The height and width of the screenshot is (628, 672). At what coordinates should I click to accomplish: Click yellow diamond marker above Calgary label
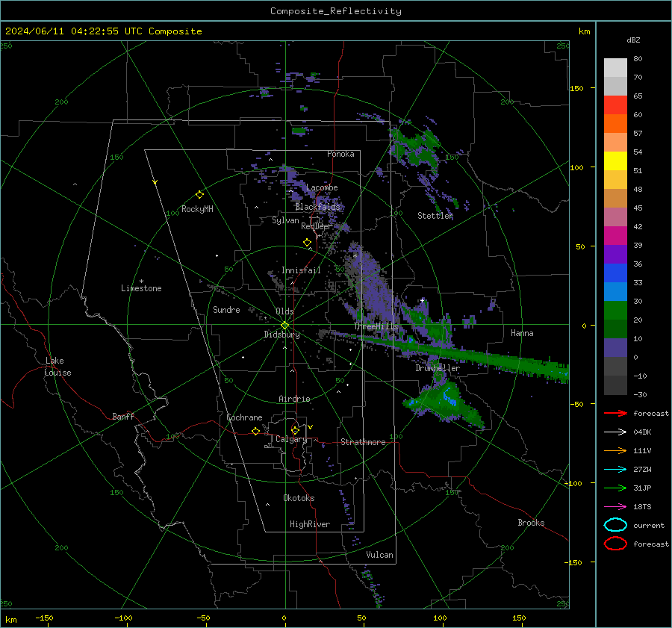(295, 430)
